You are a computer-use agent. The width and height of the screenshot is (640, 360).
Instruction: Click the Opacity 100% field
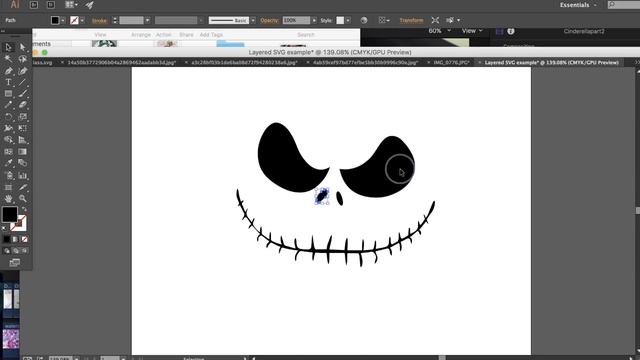click(296, 20)
